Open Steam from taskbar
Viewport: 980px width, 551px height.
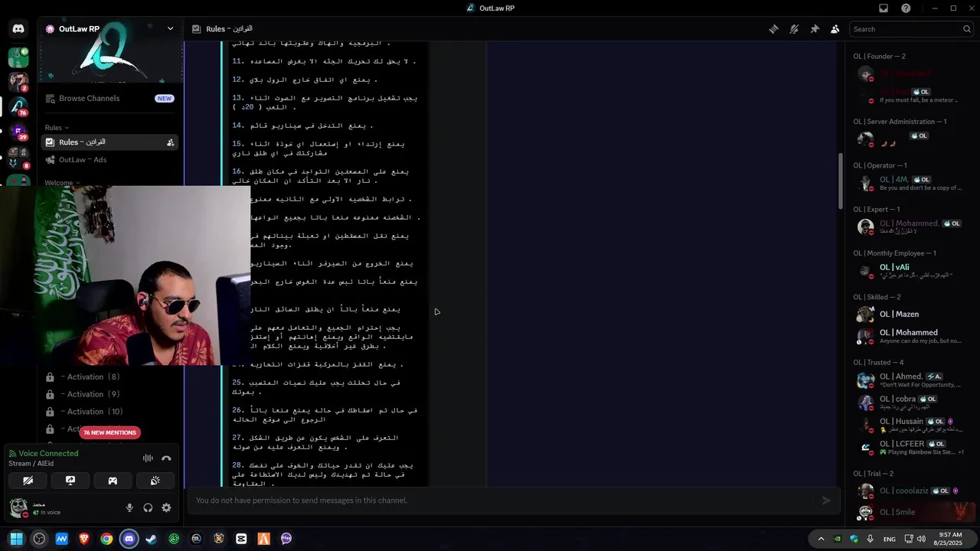click(x=152, y=539)
